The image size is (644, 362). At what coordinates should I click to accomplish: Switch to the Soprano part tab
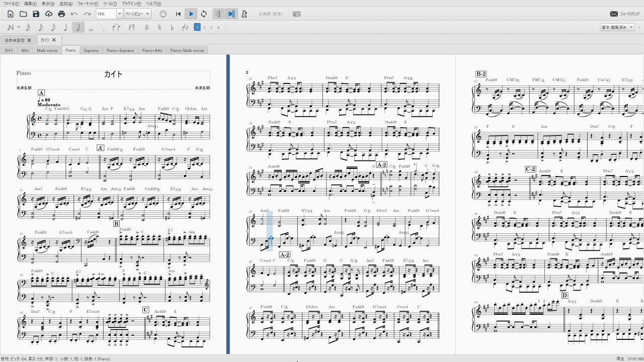click(x=91, y=50)
